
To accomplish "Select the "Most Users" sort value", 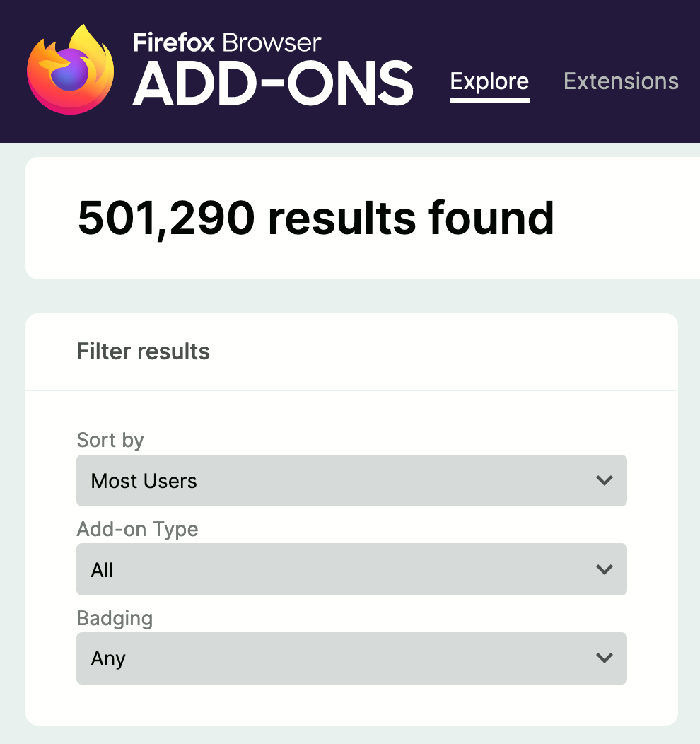I will [x=144, y=481].
